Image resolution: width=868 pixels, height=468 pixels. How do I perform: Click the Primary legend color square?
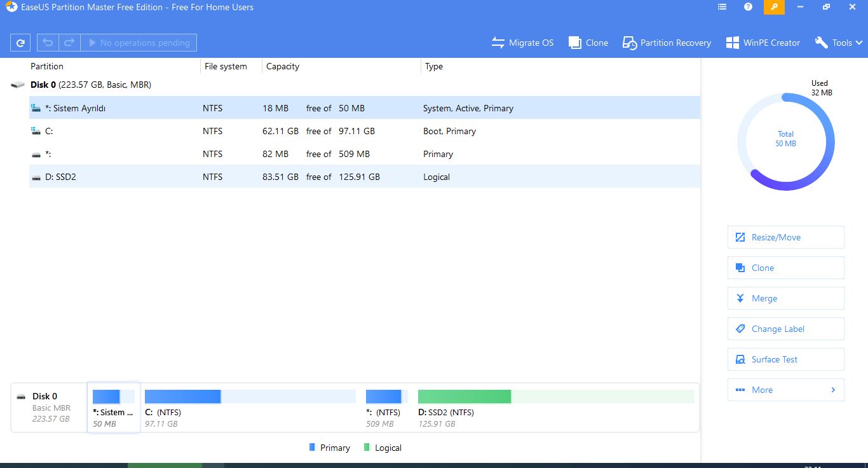pyautogui.click(x=312, y=448)
